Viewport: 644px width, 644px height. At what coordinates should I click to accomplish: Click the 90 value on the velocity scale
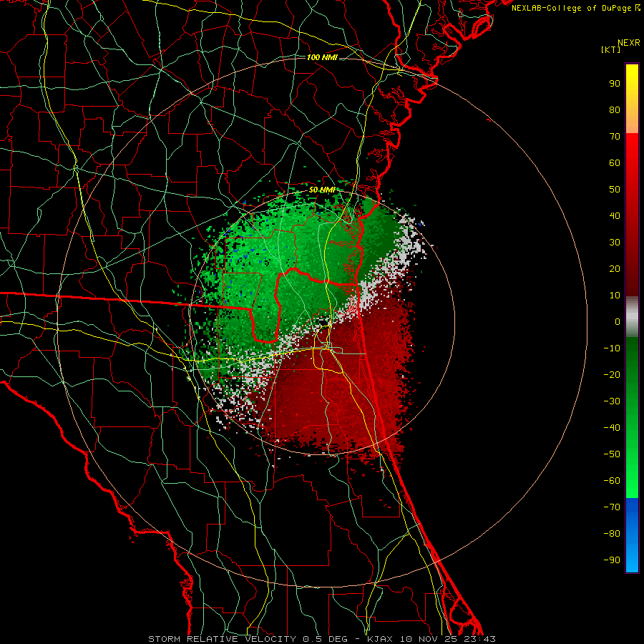point(615,84)
